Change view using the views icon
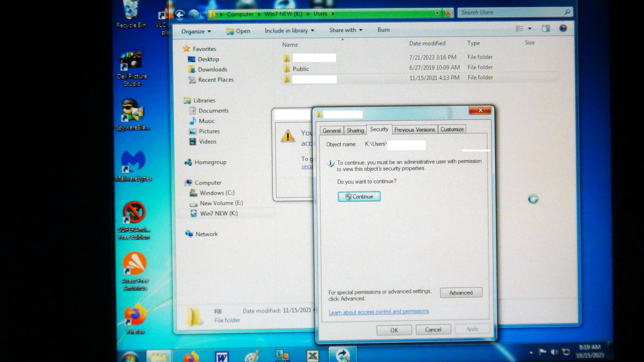The image size is (644, 362). point(520,28)
